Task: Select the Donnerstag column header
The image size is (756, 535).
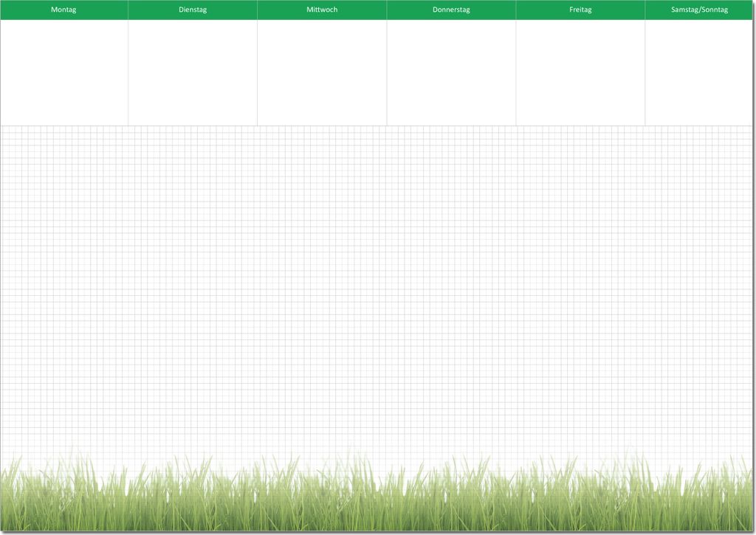Action: point(451,10)
